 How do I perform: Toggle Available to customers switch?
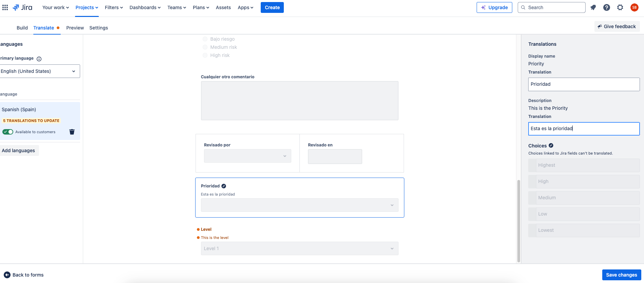click(8, 132)
